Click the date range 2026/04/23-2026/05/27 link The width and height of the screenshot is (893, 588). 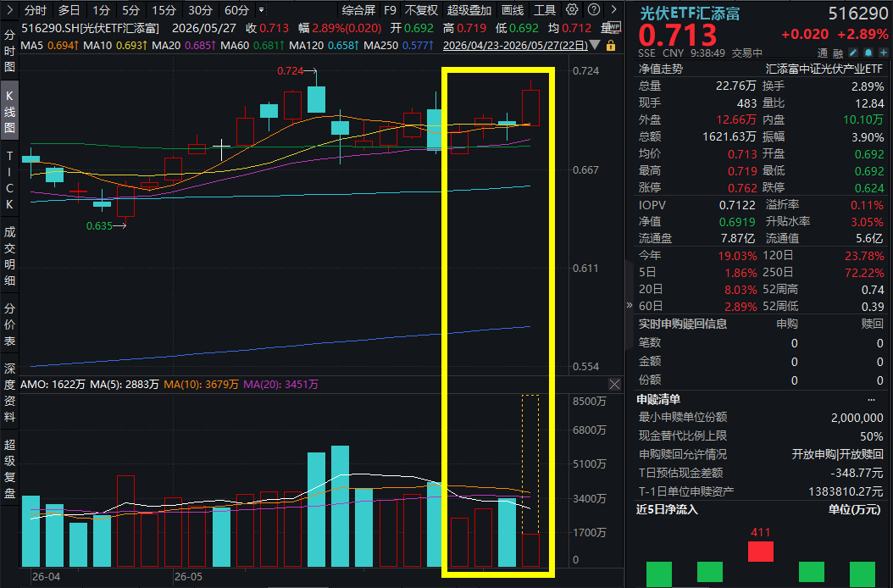click(x=515, y=45)
